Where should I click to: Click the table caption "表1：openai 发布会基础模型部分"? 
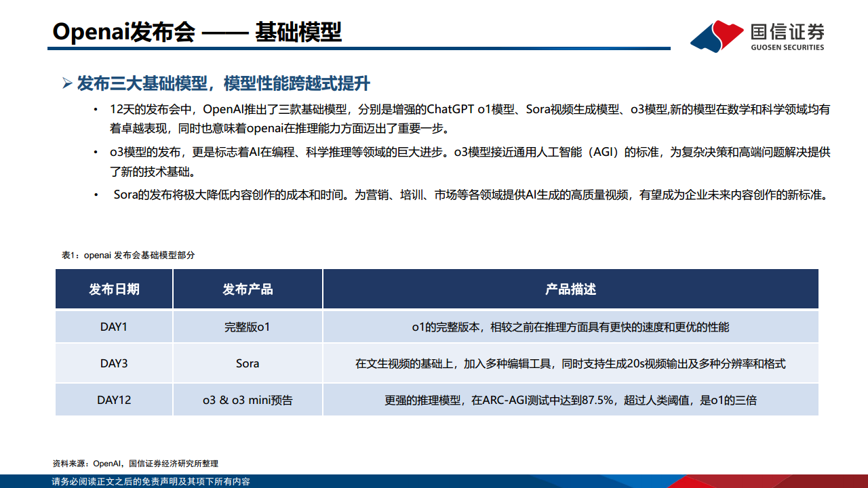pyautogui.click(x=128, y=256)
